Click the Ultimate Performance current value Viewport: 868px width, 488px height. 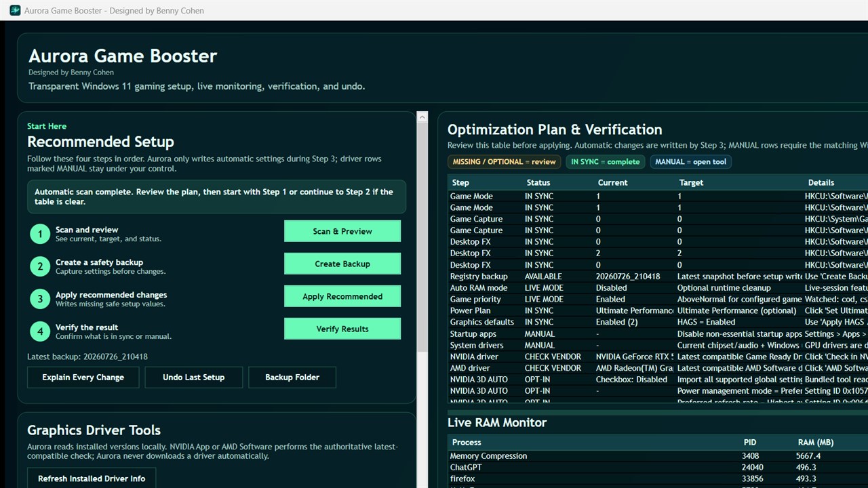pyautogui.click(x=635, y=311)
